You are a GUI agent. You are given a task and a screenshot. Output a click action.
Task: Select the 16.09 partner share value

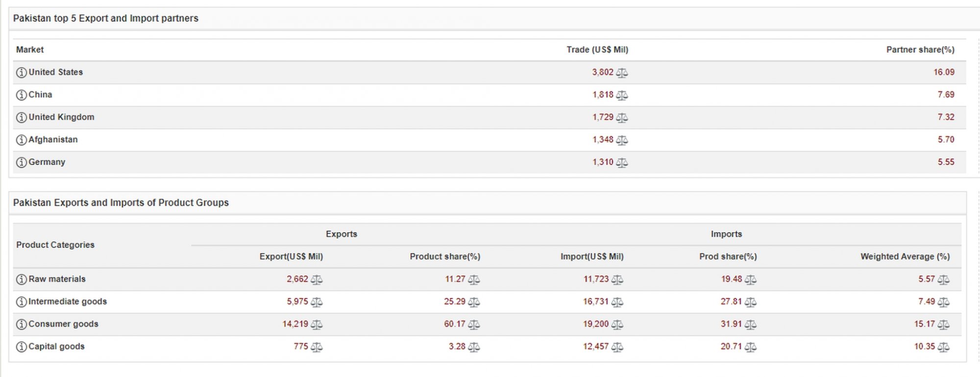pos(944,72)
